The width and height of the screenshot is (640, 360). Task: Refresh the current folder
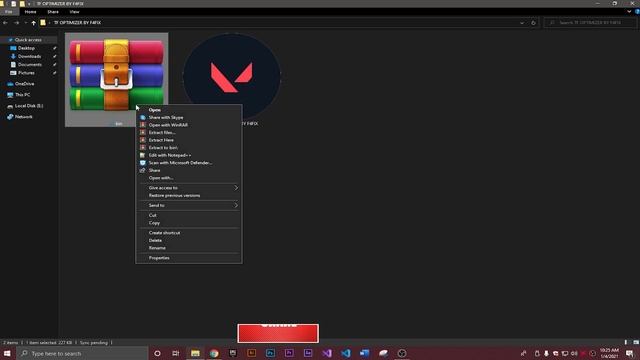[533, 23]
